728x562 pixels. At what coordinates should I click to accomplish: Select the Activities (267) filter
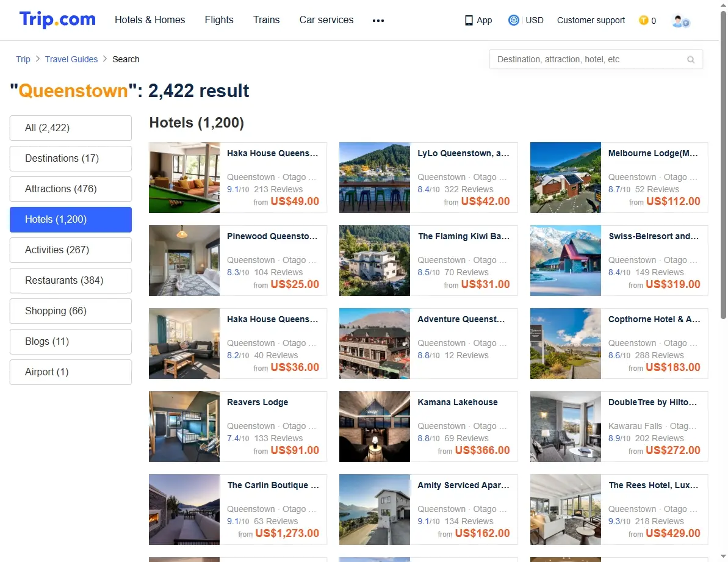(x=71, y=250)
